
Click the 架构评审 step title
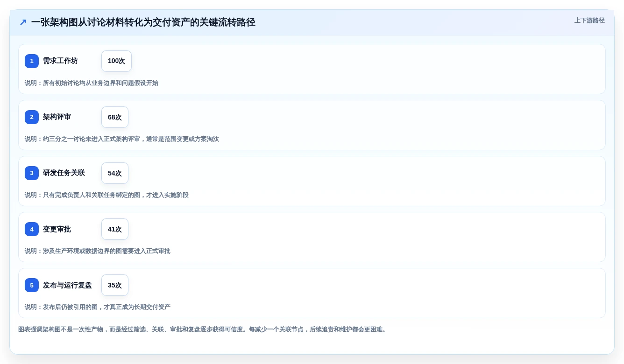click(x=57, y=117)
